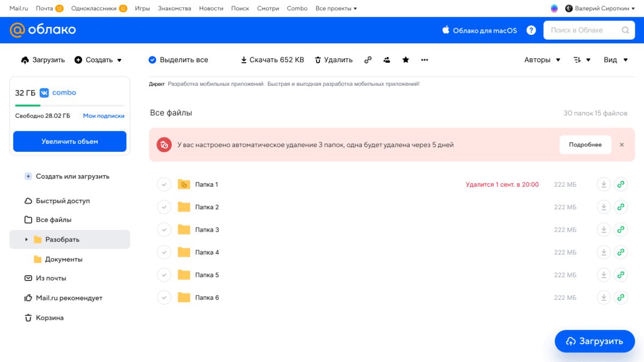Click the download icon for Папка 5
The image size is (644, 362).
(604, 275)
